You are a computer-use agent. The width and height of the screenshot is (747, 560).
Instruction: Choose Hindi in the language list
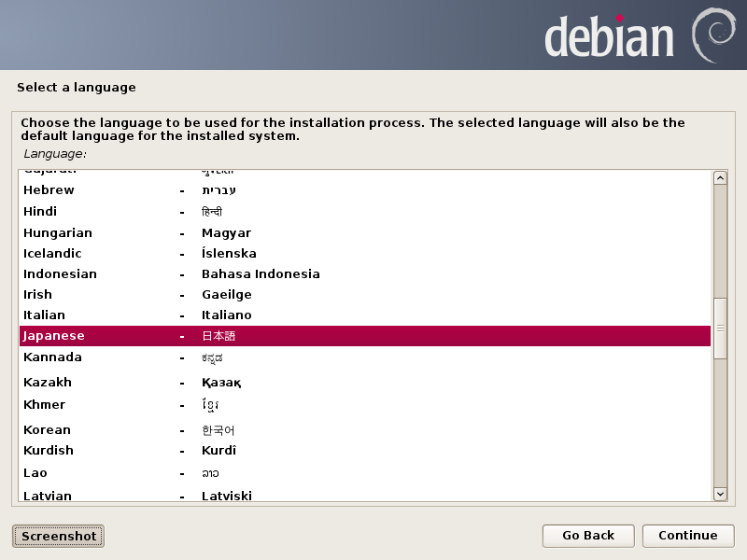coord(40,212)
